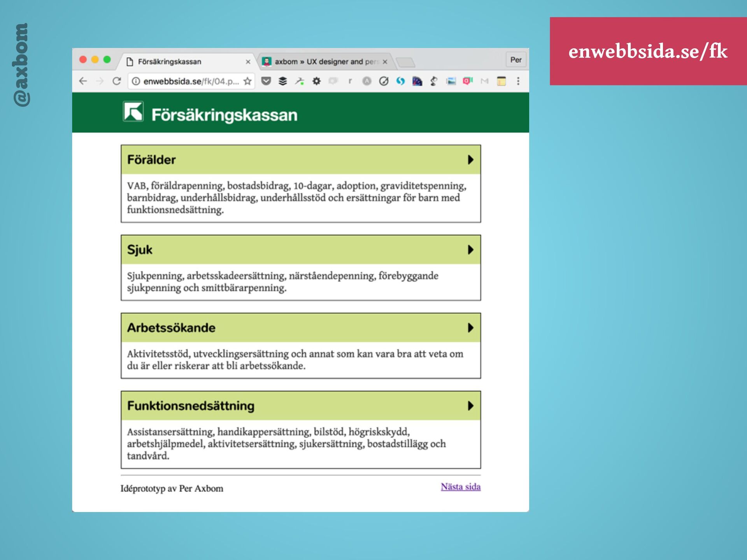Click the site info icon in address bar
747x560 pixels.
[x=136, y=81]
